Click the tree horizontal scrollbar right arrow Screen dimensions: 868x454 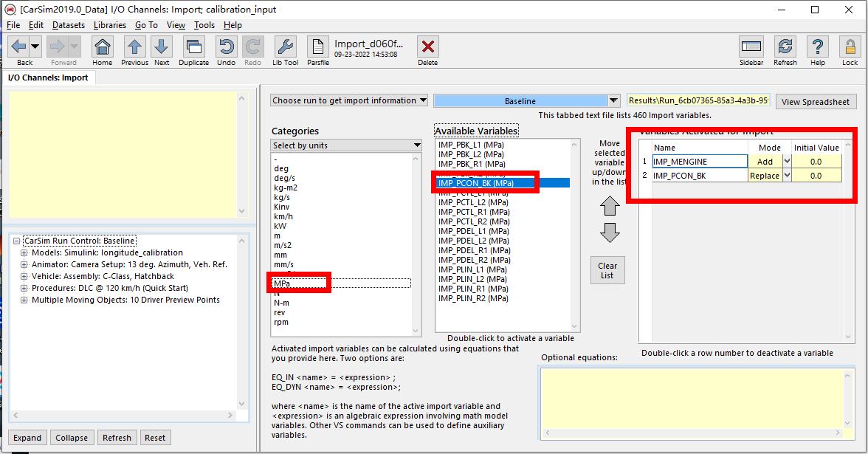pos(230,415)
